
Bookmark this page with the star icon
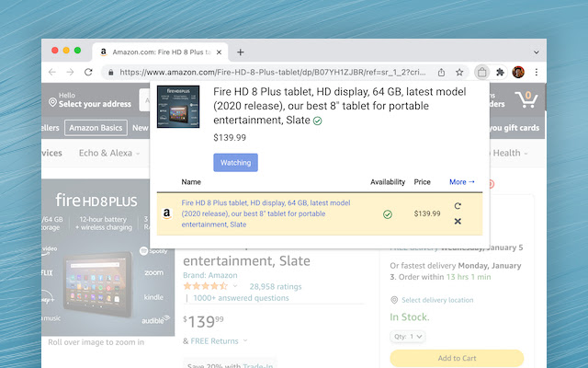pos(459,72)
